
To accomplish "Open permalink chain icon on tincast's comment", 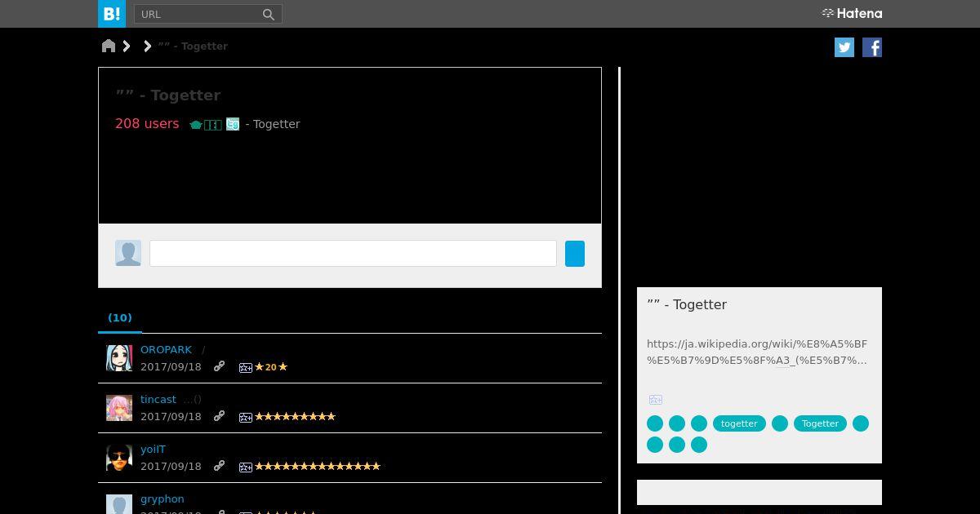I will click(219, 416).
